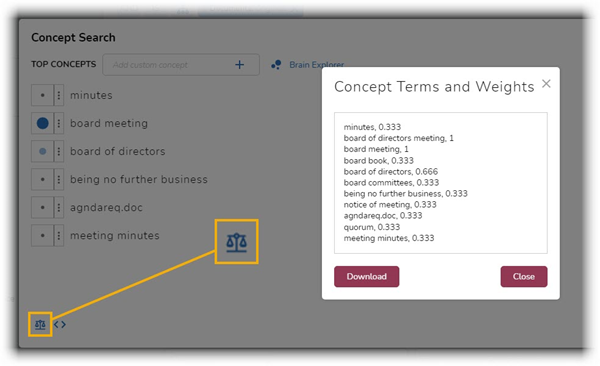Click the code brackets icon
600x366 pixels.
[x=60, y=325]
